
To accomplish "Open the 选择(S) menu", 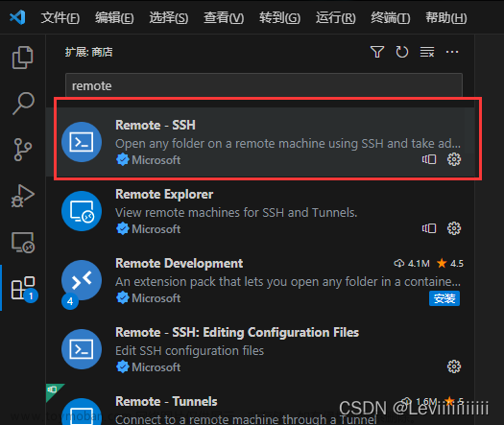I will 169,17.
